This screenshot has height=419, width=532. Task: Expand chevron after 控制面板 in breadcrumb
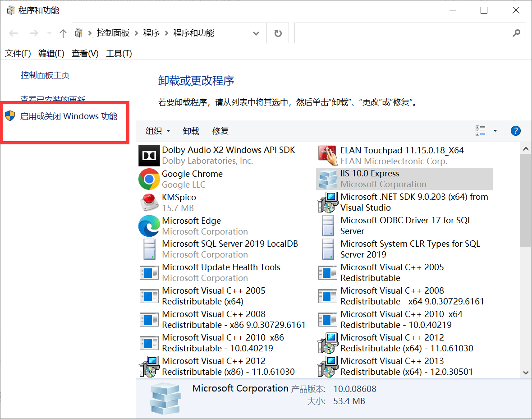coord(137,33)
